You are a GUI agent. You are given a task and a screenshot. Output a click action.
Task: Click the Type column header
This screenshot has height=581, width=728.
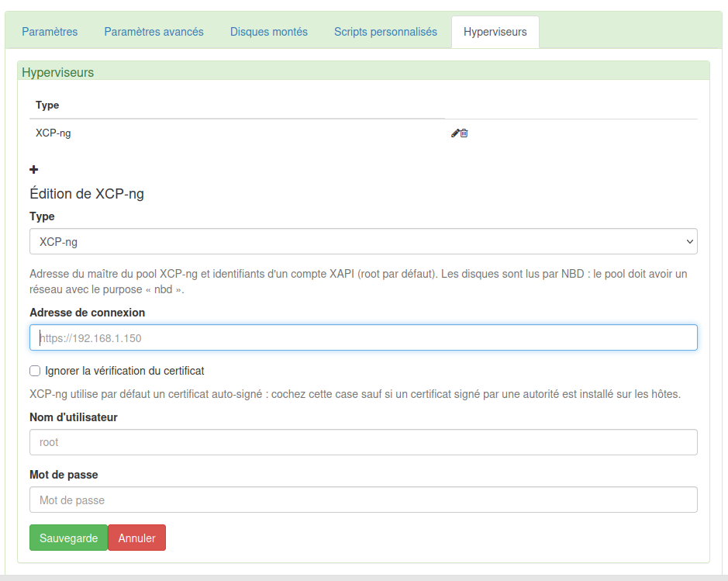[x=47, y=105]
